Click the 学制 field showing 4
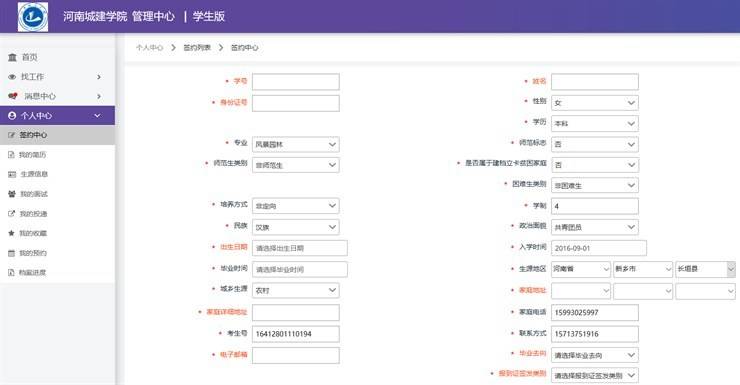 coord(595,206)
